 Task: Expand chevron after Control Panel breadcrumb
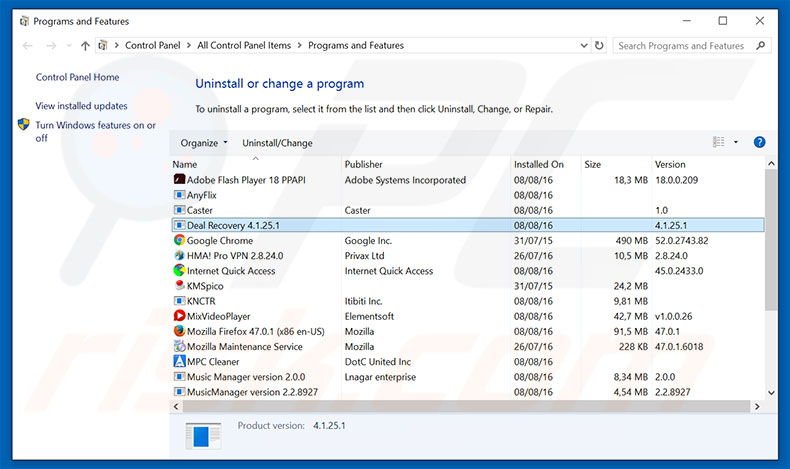point(188,45)
